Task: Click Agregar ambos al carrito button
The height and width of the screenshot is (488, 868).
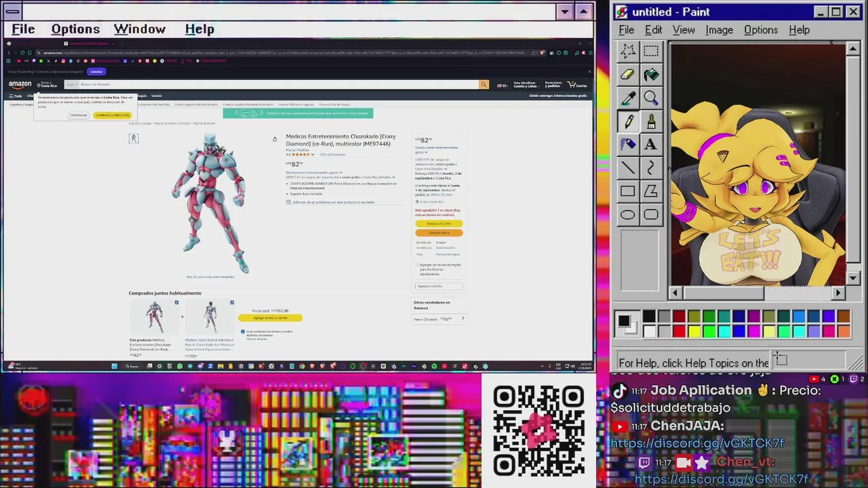Action: pos(270,318)
